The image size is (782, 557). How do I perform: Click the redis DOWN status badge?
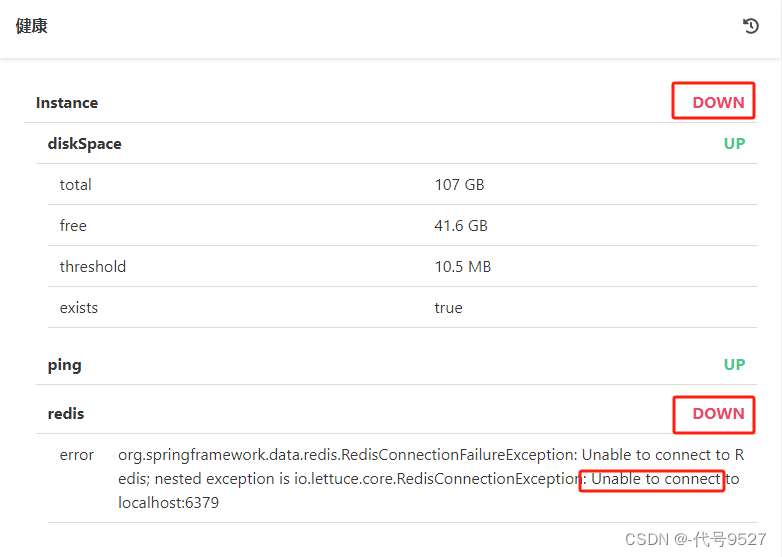coord(718,414)
